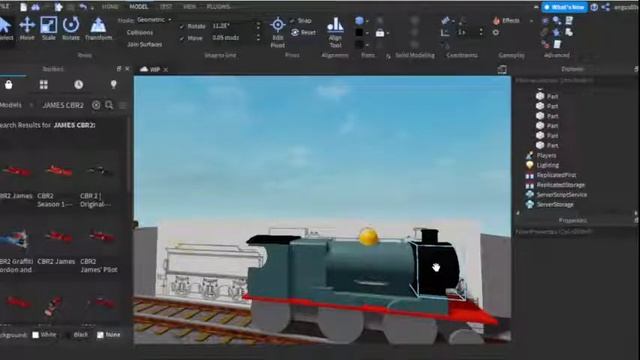Click the Effects flame icon

pos(496,20)
